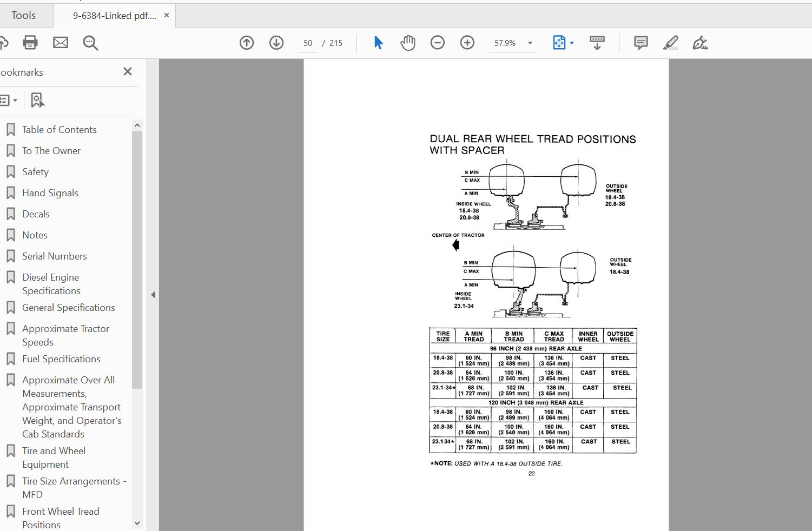The width and height of the screenshot is (812, 531).
Task: Hide the bookmarks pane with the arrow
Action: click(x=153, y=295)
